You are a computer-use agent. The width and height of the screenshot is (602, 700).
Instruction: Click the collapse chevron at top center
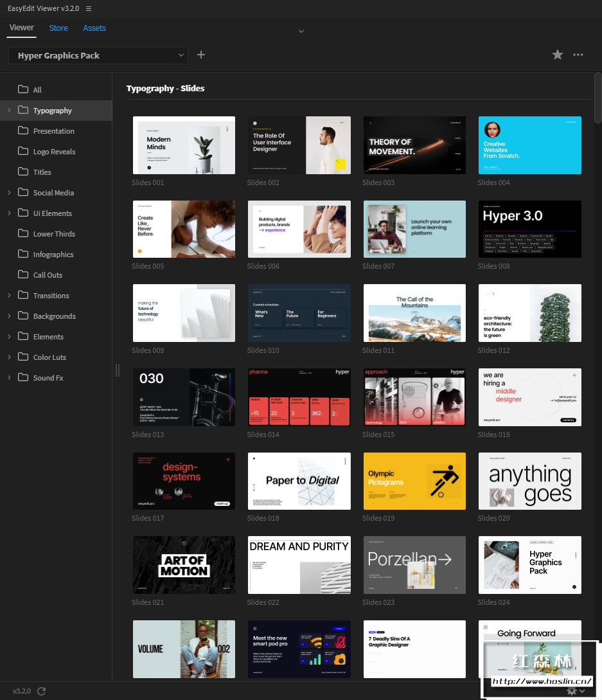click(x=301, y=31)
